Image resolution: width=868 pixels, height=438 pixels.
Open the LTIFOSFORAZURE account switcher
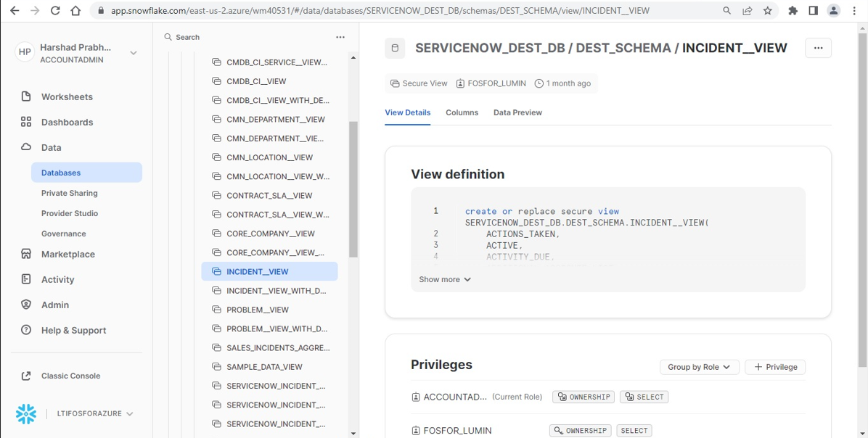point(95,413)
